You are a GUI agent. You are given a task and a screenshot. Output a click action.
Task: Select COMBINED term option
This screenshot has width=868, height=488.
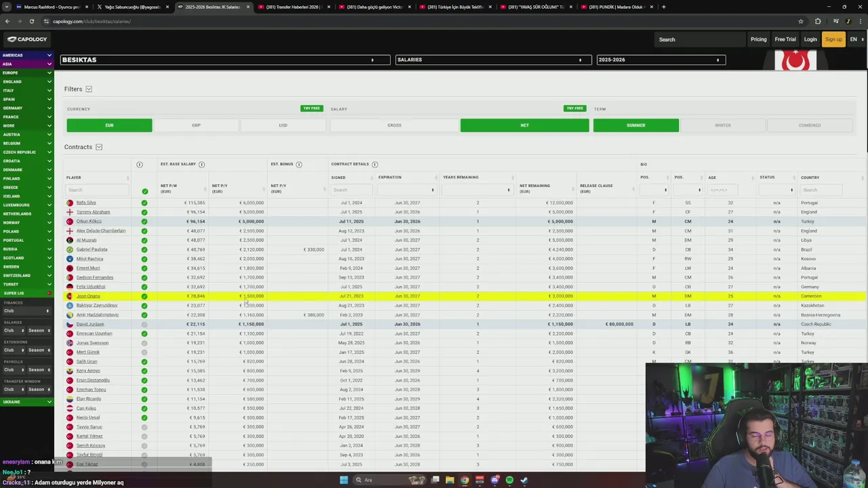tap(810, 125)
